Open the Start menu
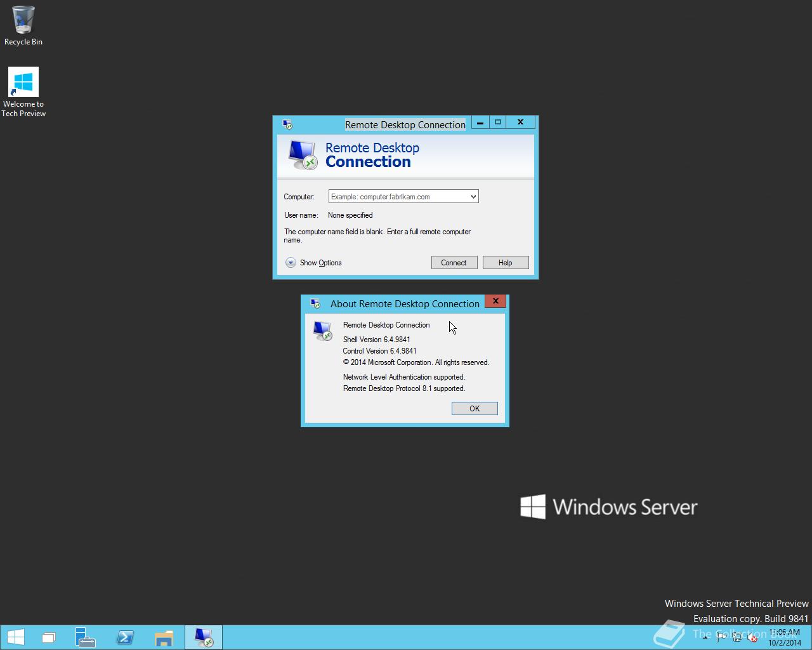The image size is (812, 650). pos(15,637)
